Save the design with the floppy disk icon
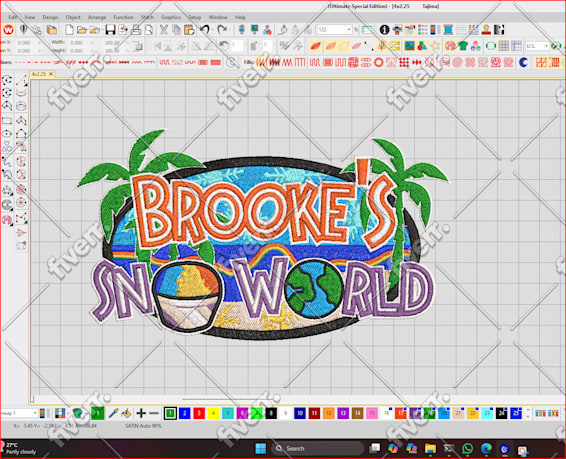Screen dimensions: 566x459 [x=110, y=30]
